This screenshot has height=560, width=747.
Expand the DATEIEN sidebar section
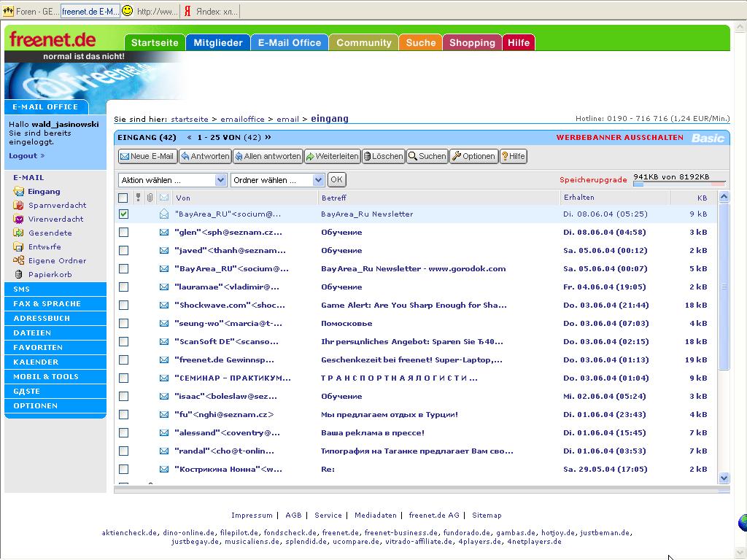click(55, 332)
